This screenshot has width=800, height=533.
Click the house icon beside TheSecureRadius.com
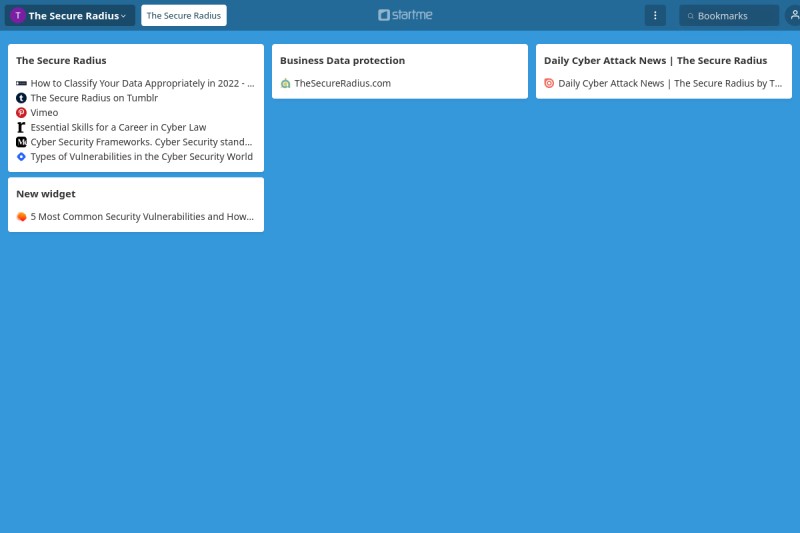(x=285, y=83)
